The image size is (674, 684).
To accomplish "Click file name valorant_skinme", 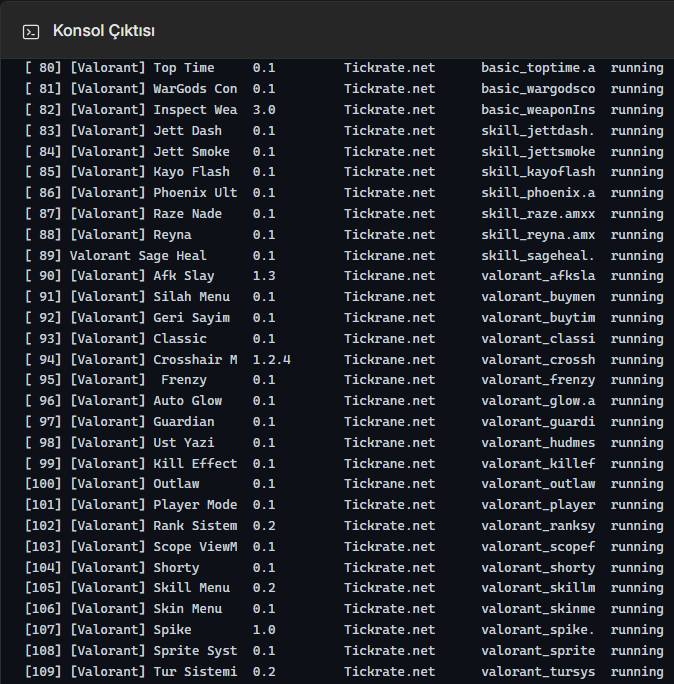I will coord(538,609).
